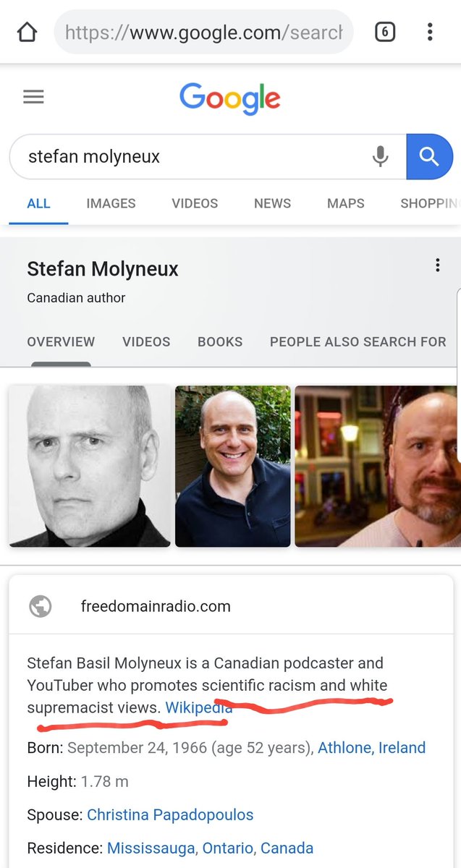
Task: Tap the browser home icon
Action: [x=27, y=33]
